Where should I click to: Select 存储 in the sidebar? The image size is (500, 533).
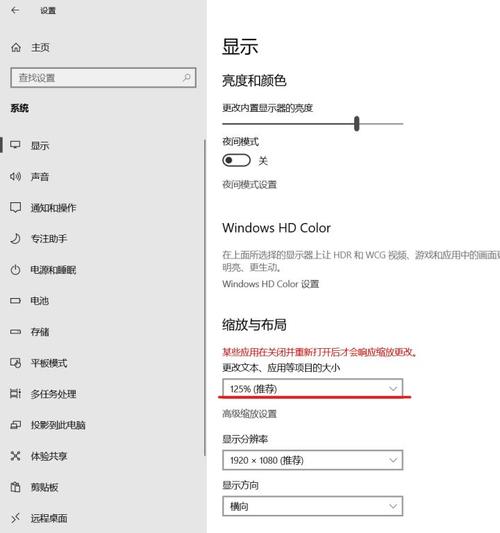40,332
